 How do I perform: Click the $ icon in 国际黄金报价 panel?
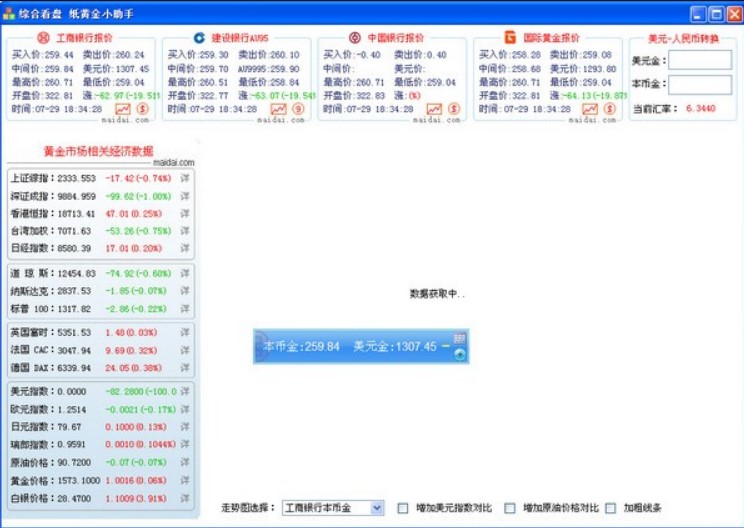(x=609, y=109)
